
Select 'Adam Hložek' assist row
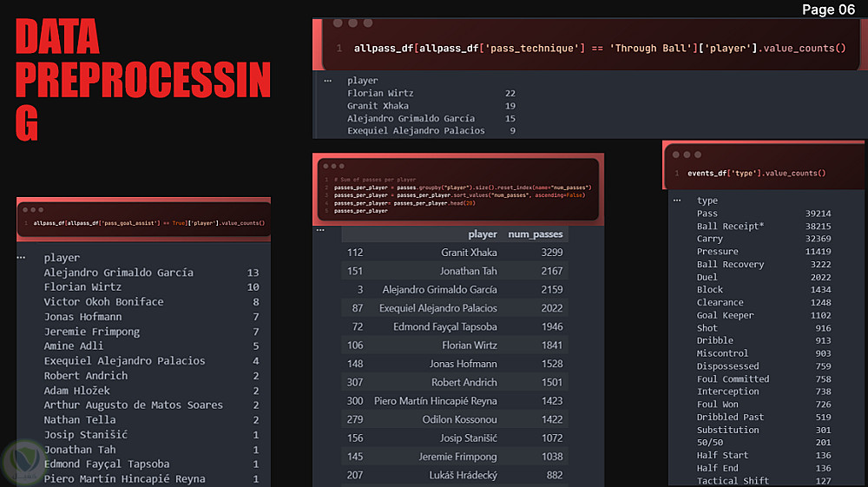point(76,391)
